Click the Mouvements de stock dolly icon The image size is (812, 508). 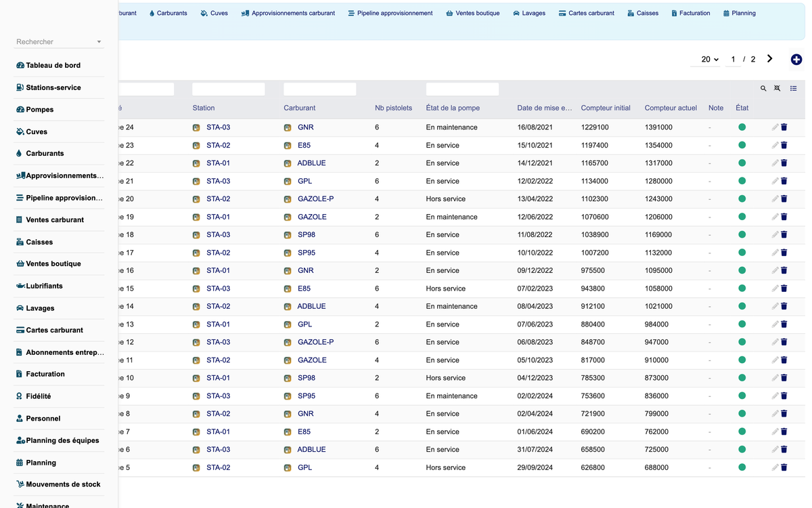click(20, 484)
